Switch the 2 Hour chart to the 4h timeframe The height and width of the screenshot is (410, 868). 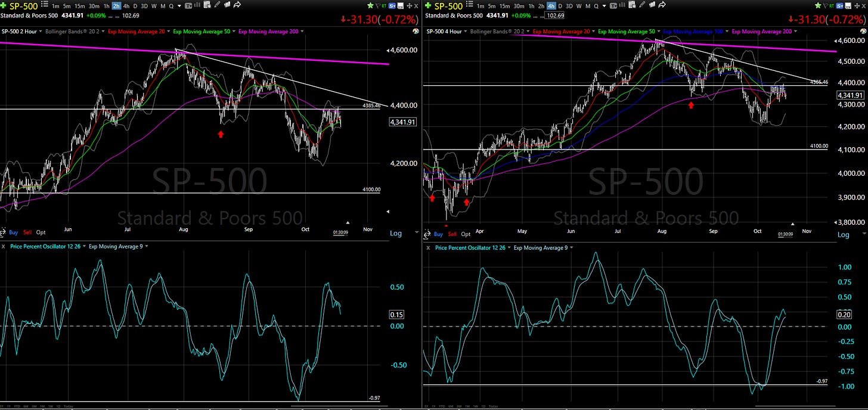(x=126, y=6)
